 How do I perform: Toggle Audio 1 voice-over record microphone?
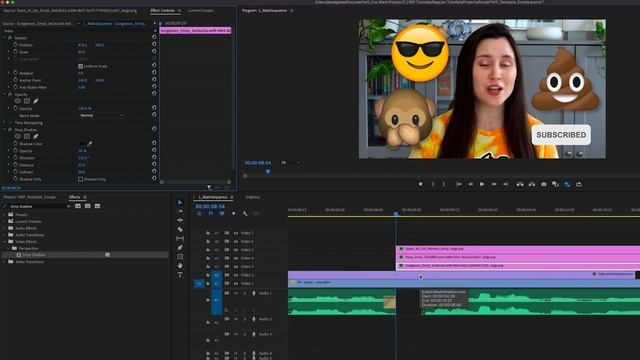click(254, 293)
